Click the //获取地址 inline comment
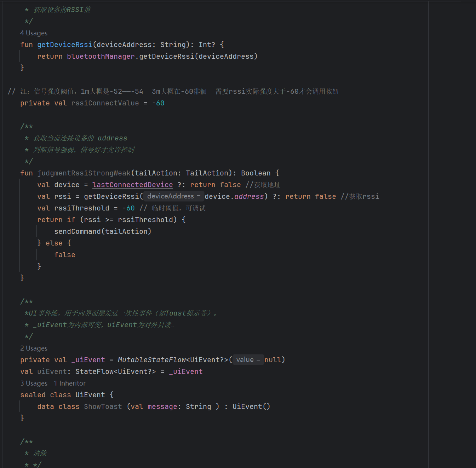Viewport: 476px width, 468px height. pyautogui.click(x=263, y=185)
